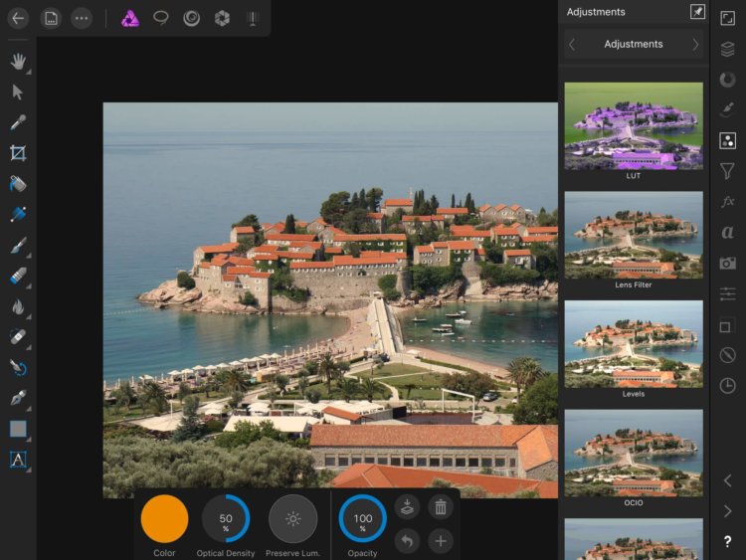Image resolution: width=746 pixels, height=560 pixels.
Task: Select the Undo Brush tool
Action: point(18,368)
